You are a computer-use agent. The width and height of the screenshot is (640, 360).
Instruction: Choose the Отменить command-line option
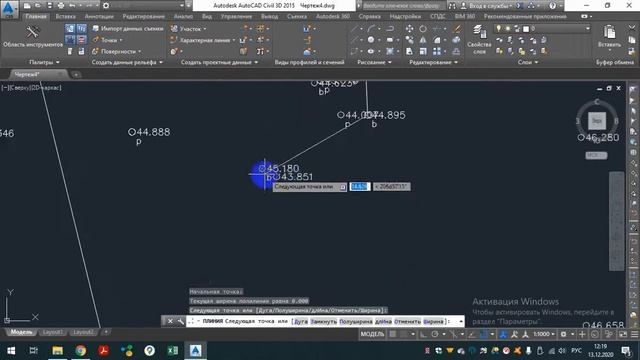coord(407,322)
